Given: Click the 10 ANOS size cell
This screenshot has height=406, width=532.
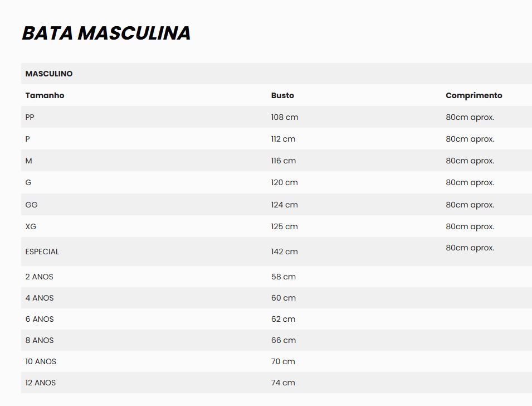Looking at the screenshot, I should point(41,361).
